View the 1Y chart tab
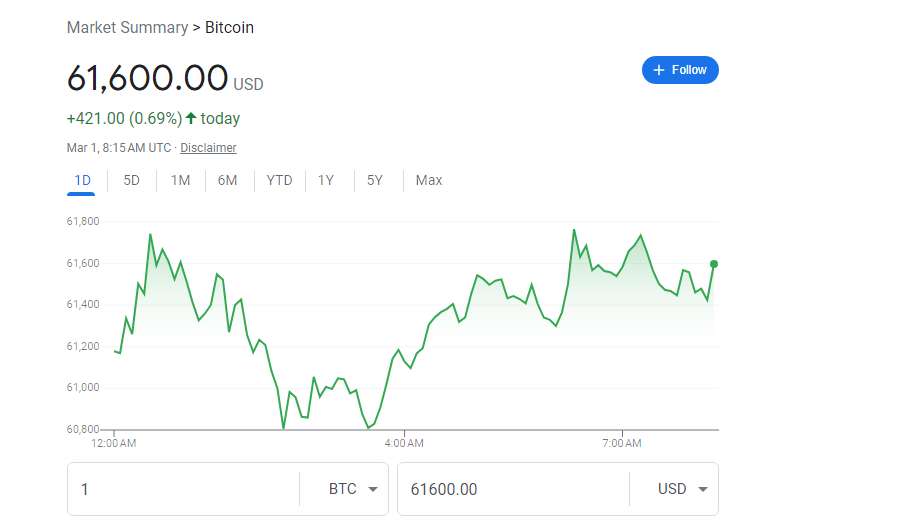Image resolution: width=903 pixels, height=526 pixels. [x=326, y=180]
